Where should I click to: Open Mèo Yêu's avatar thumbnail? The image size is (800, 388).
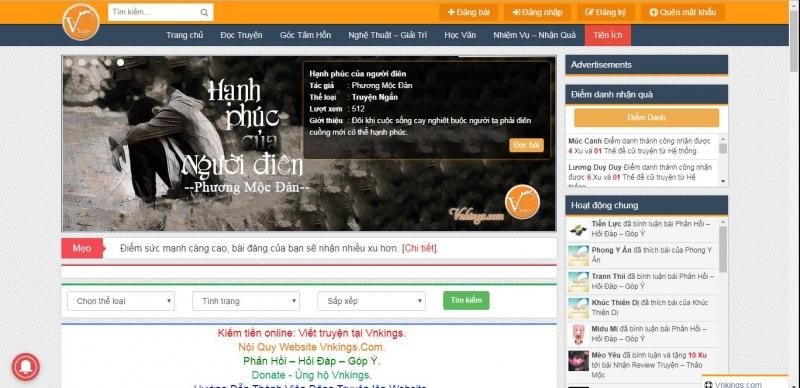[x=579, y=360]
